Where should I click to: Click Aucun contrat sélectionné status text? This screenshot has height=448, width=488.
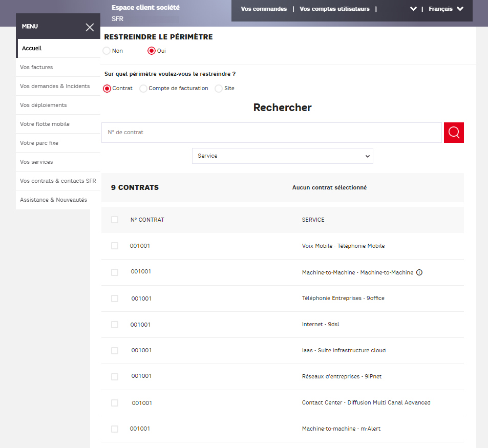329,187
